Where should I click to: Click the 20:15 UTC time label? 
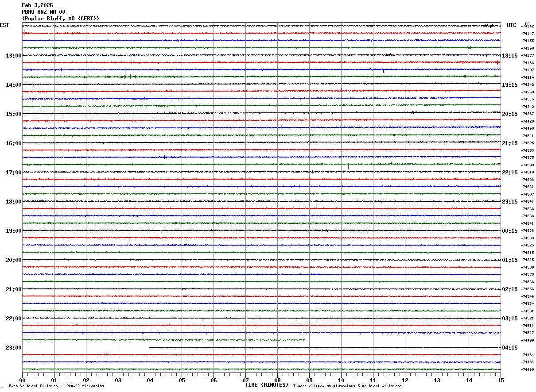(509, 114)
